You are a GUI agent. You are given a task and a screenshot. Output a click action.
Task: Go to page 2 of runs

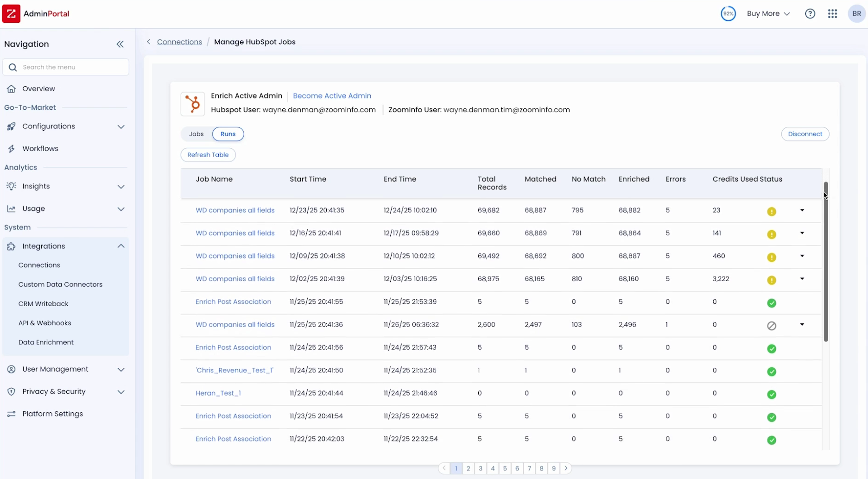pos(468,468)
